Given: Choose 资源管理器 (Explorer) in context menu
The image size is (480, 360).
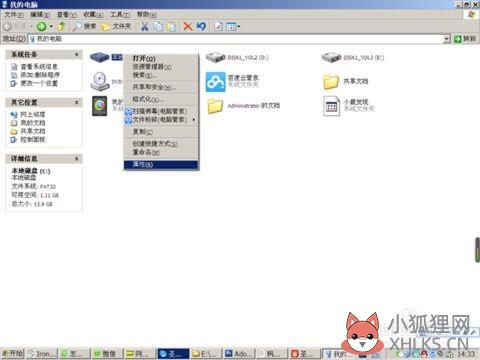Looking at the screenshot, I should point(161,67).
